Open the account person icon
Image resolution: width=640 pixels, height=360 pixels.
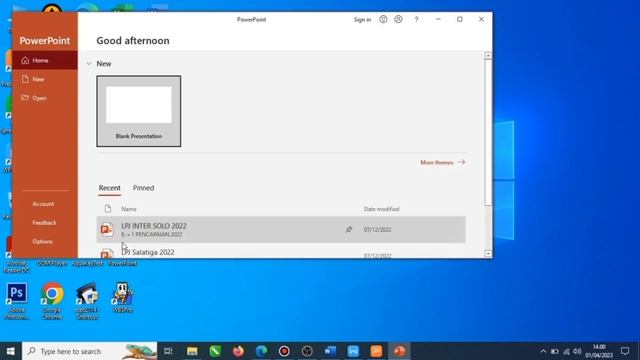tap(398, 19)
